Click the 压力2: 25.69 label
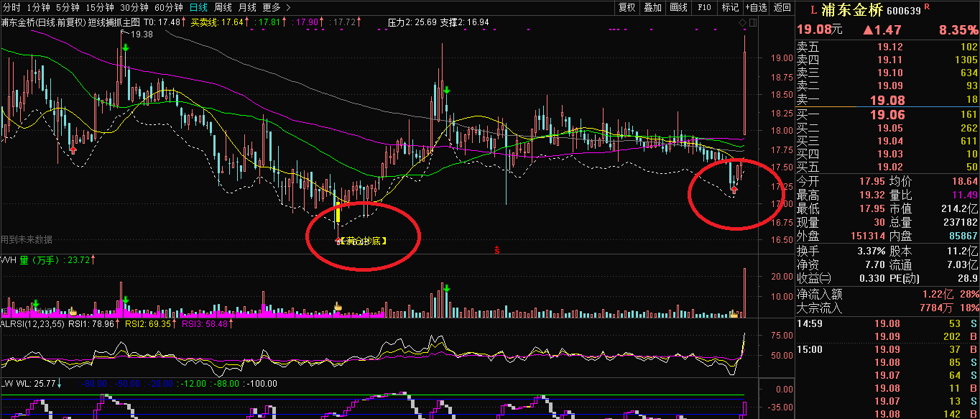 coord(412,22)
